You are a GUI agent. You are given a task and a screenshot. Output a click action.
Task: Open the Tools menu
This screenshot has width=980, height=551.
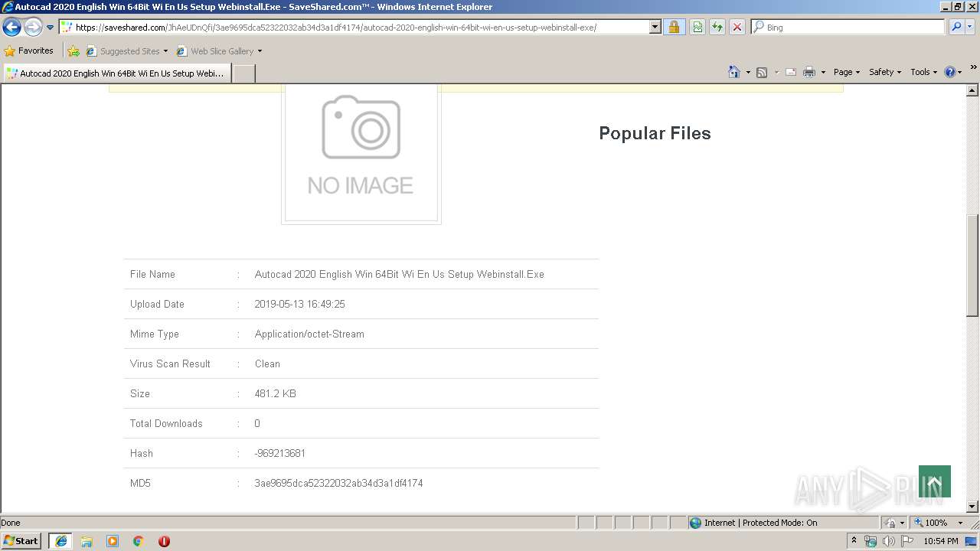point(923,72)
